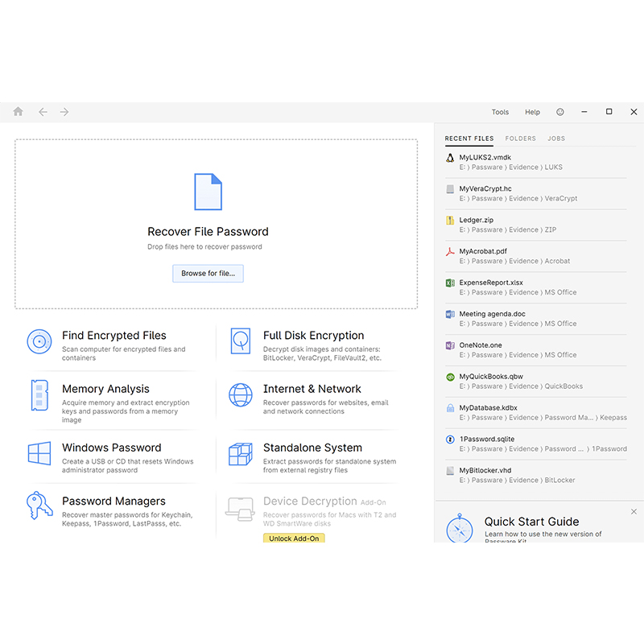
Task: Click the OneNote icon for OneNote.one
Action: click(450, 345)
